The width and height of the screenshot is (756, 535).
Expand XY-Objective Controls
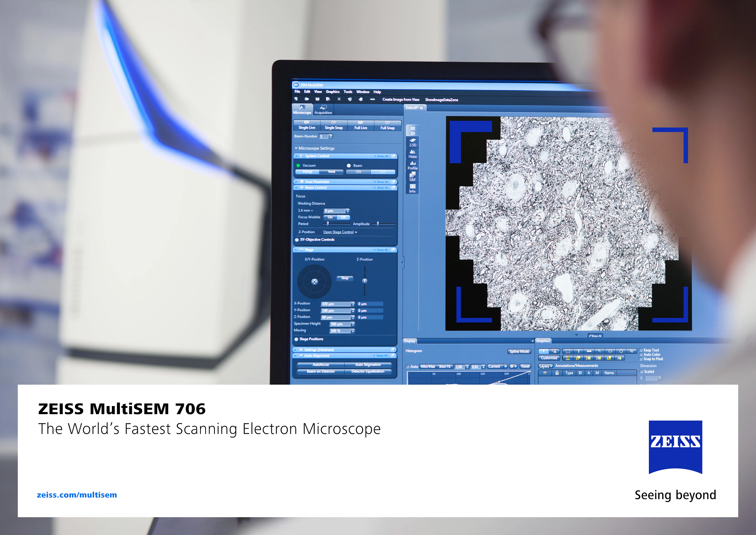pyautogui.click(x=297, y=240)
